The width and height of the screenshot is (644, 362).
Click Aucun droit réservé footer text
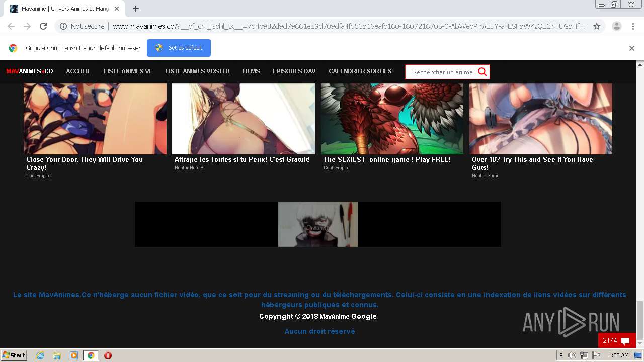[319, 331]
